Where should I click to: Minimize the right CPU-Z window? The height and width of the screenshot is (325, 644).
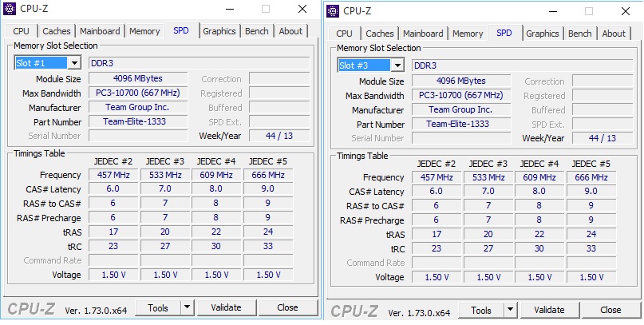552,11
